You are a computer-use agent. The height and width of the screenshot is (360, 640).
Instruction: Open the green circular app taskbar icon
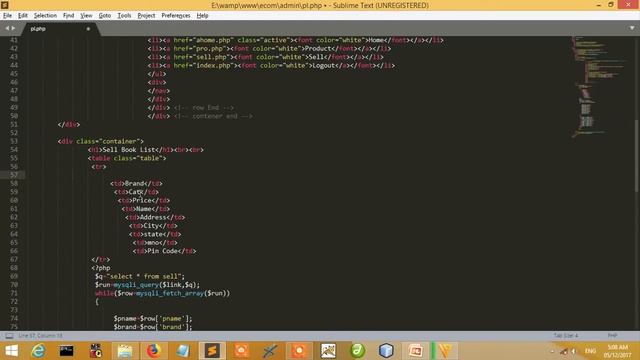pyautogui.click(x=358, y=351)
